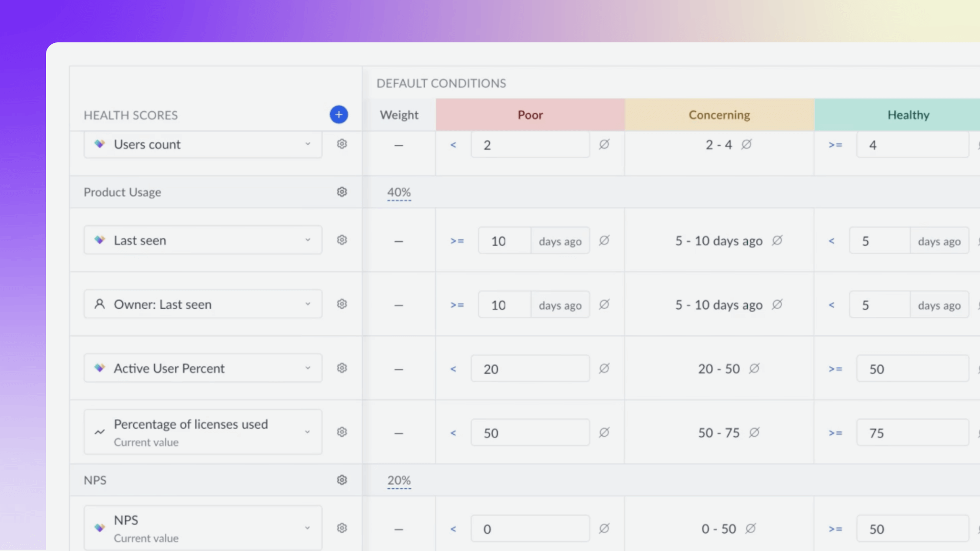
Task: Expand the NPS metric dropdown
Action: coord(308,528)
